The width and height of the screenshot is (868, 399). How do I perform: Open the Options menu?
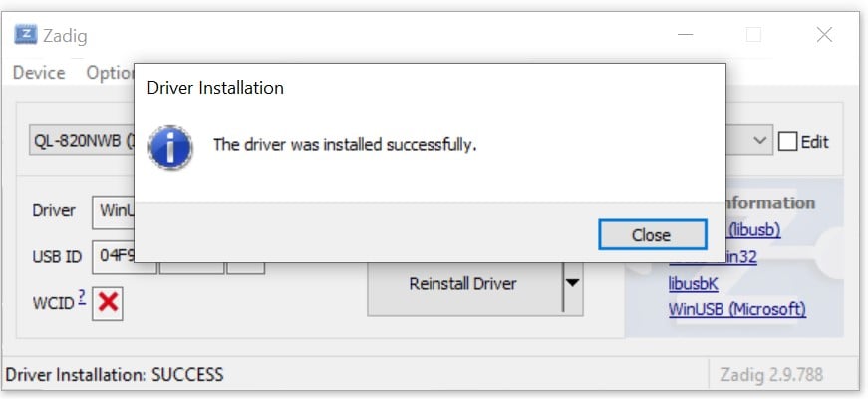coord(110,73)
